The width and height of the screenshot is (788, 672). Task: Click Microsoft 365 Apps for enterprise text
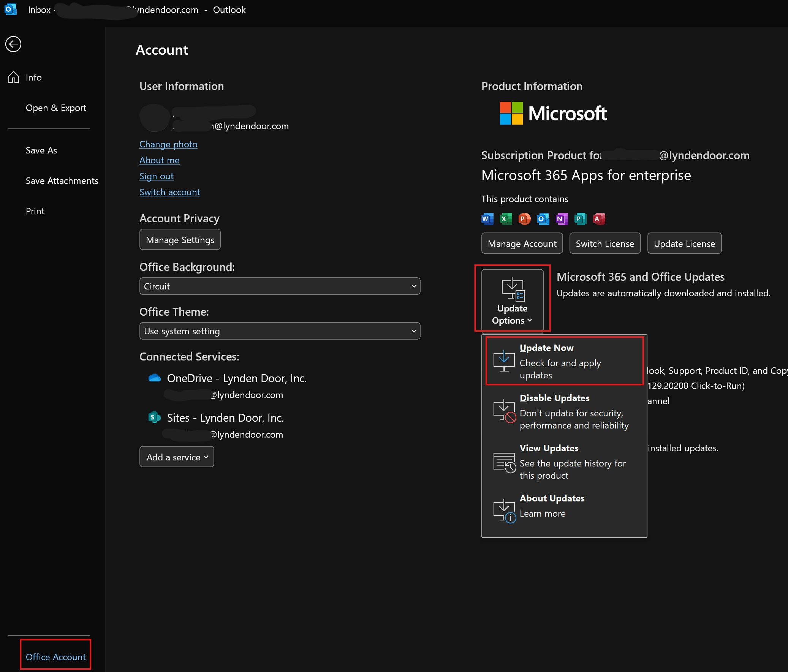[x=585, y=175]
